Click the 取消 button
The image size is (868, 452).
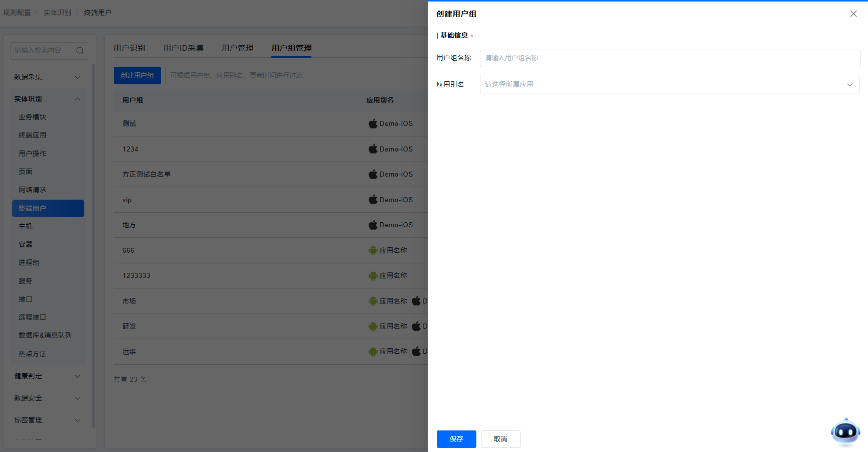tap(500, 439)
